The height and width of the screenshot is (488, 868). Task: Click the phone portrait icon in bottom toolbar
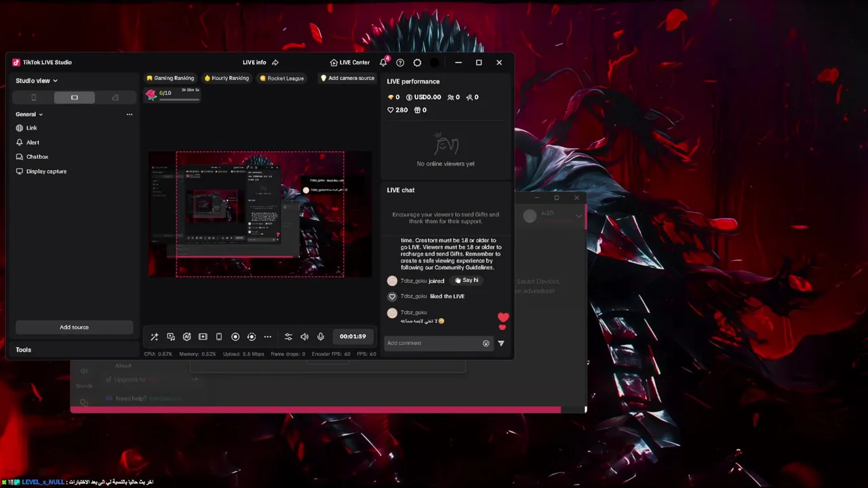click(x=219, y=337)
